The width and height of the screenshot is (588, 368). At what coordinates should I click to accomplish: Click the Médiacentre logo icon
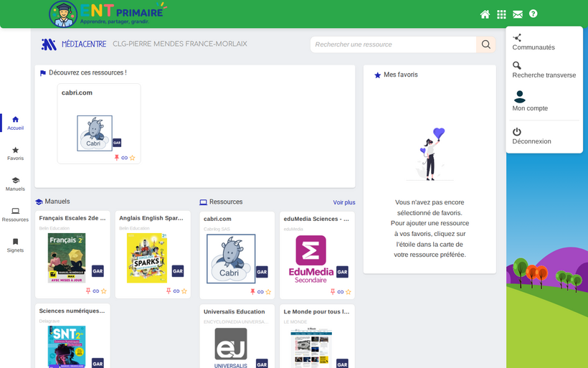49,44
